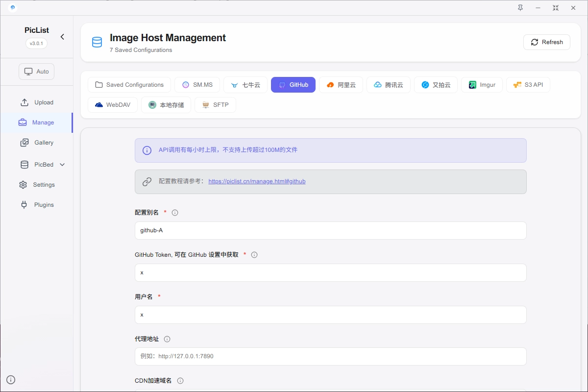Viewport: 588px width, 392px height.
Task: Click the info icon next to 配置别名
Action: tap(175, 213)
